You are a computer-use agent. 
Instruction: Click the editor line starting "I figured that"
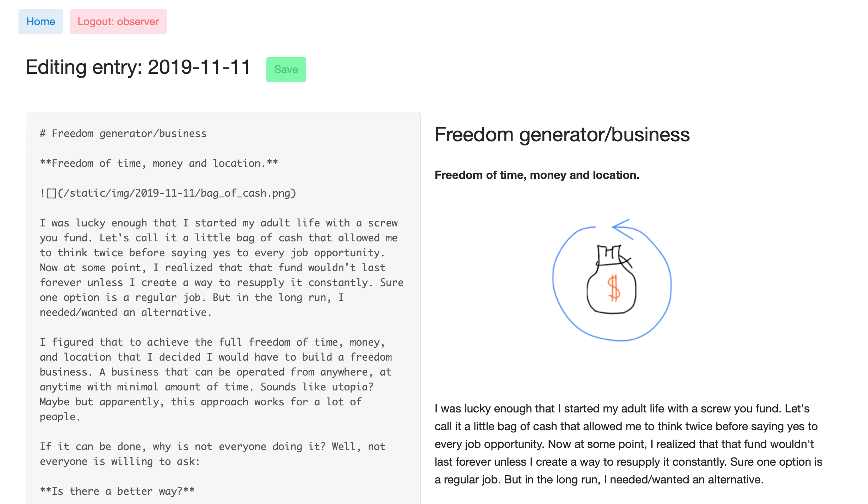(x=212, y=343)
